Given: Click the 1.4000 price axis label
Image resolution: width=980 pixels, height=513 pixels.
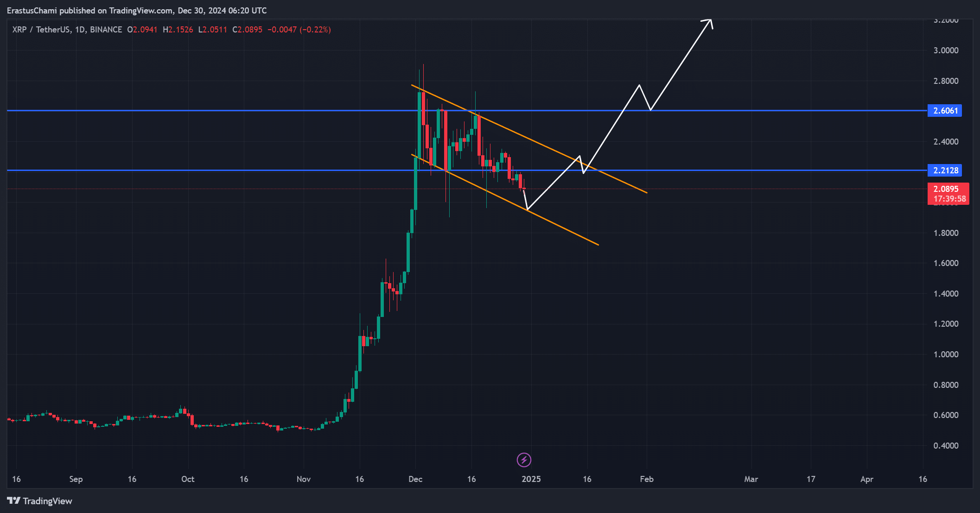Looking at the screenshot, I should tap(946, 293).
